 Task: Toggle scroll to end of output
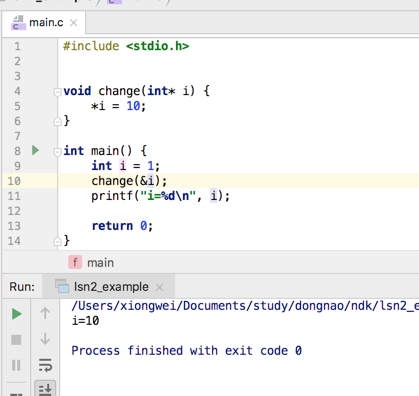tap(45, 389)
